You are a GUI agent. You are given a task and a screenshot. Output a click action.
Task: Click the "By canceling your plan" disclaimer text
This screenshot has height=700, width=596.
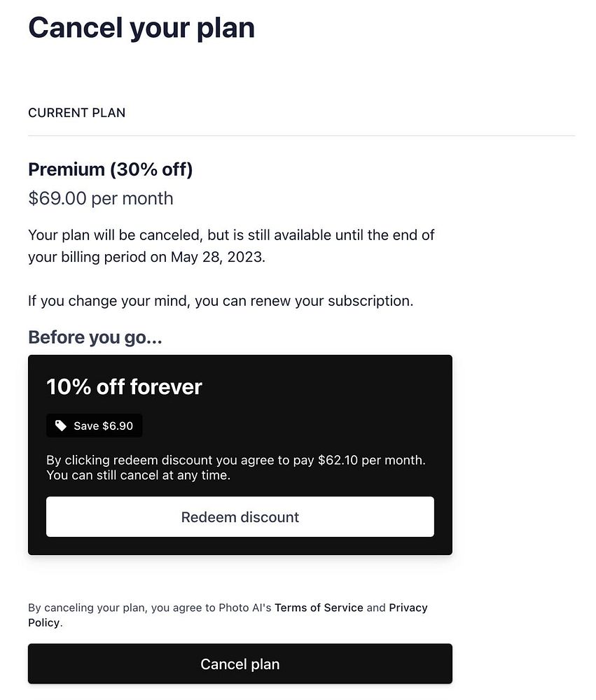149,608
